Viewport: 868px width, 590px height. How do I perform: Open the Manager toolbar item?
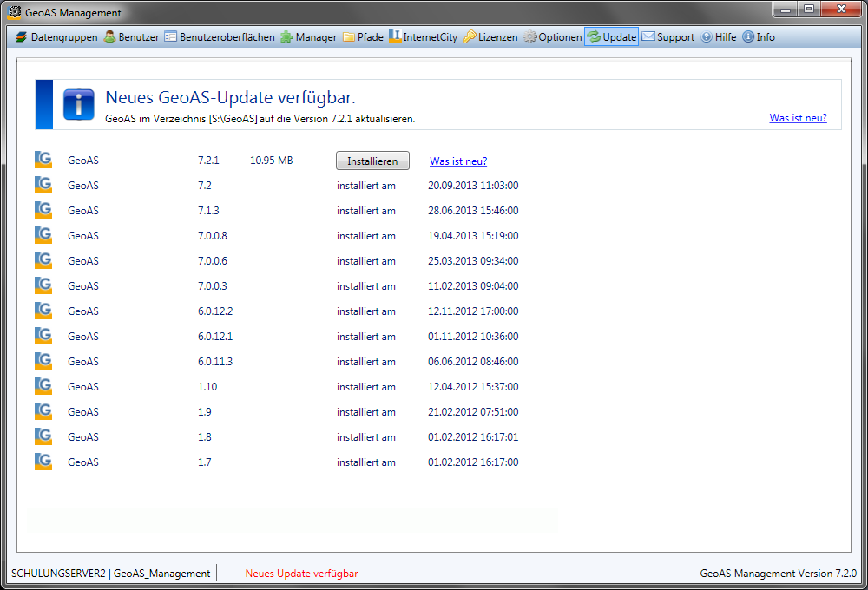pos(308,37)
